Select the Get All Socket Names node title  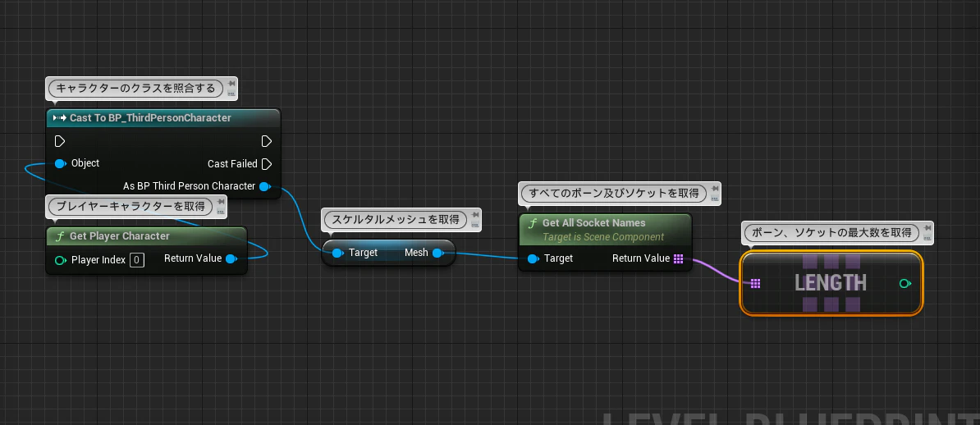[x=593, y=223]
